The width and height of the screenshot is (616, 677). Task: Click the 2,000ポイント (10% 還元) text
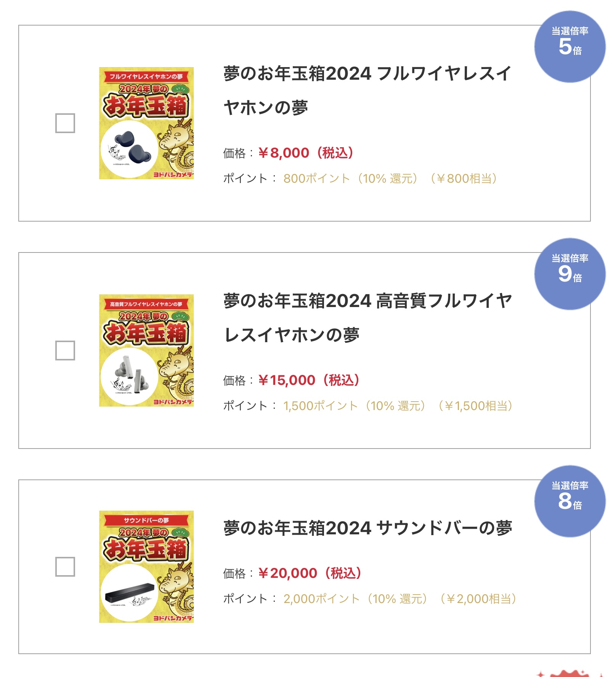(355, 599)
